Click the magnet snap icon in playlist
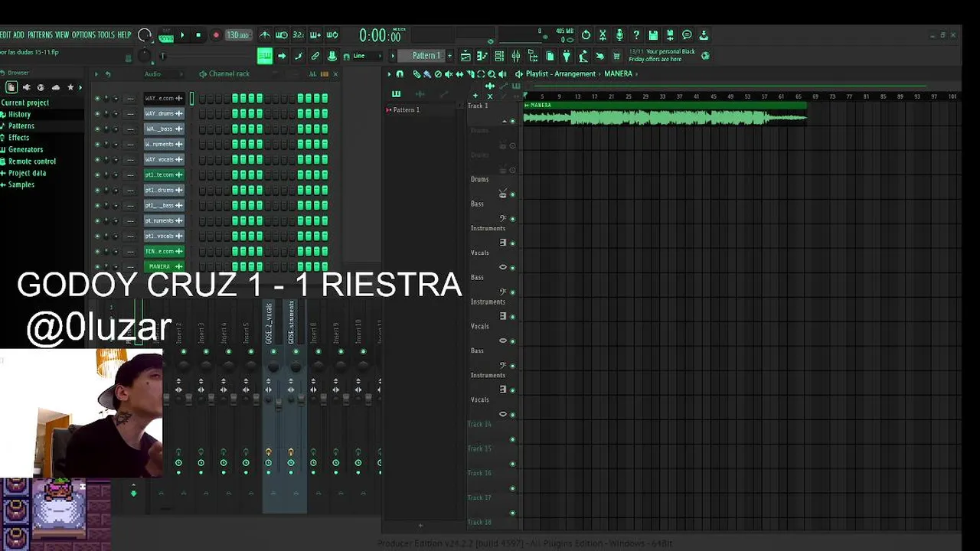980x551 pixels. [x=399, y=74]
